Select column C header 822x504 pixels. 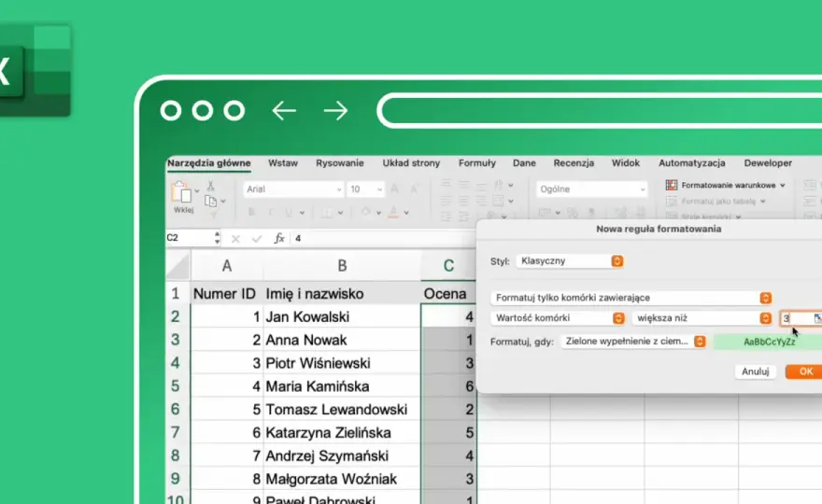pos(448,266)
